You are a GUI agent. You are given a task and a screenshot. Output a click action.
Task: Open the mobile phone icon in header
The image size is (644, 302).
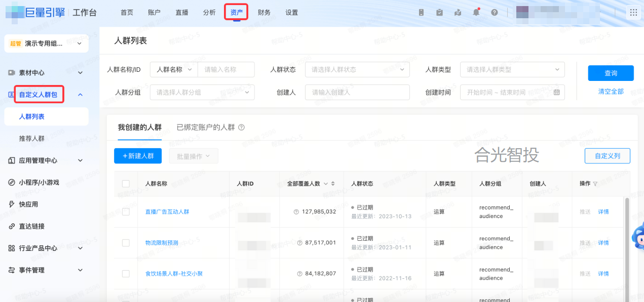click(x=421, y=13)
